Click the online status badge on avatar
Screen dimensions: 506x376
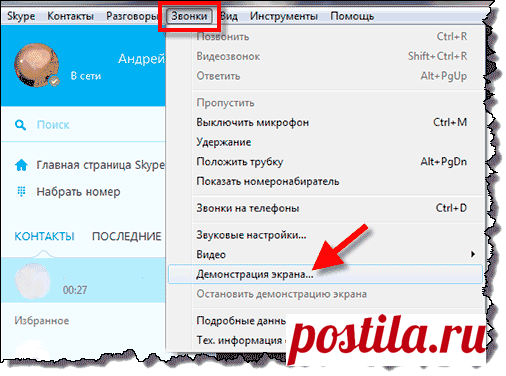(x=54, y=81)
